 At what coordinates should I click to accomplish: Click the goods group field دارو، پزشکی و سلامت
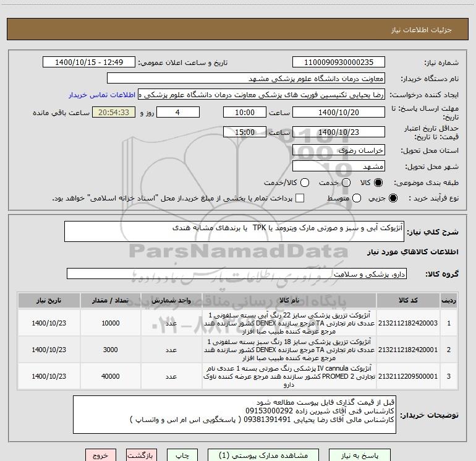pyautogui.click(x=237, y=274)
